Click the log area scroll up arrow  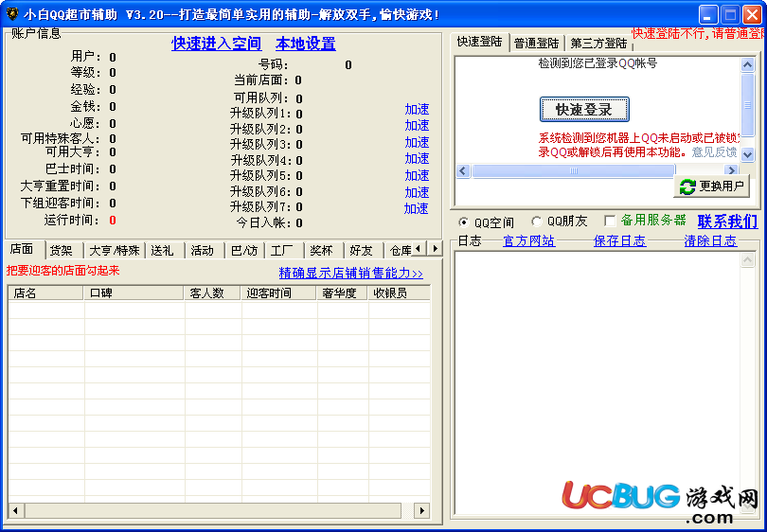tap(747, 260)
